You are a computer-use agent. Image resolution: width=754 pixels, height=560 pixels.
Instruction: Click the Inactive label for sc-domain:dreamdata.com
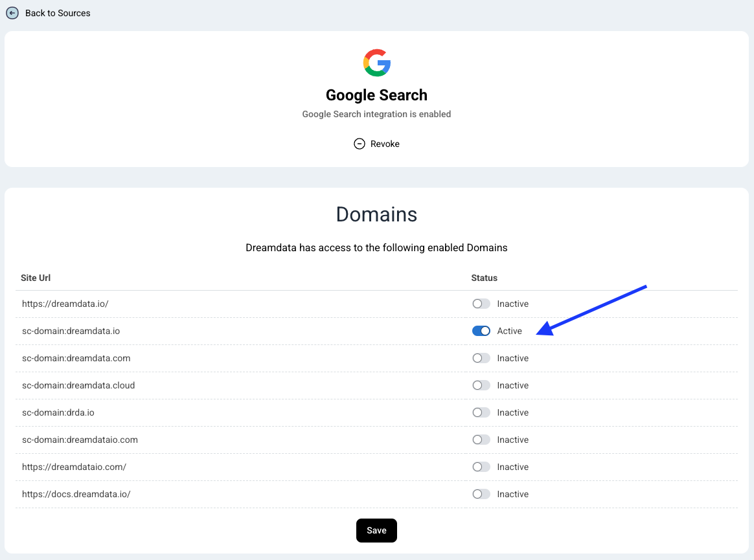[512, 358]
